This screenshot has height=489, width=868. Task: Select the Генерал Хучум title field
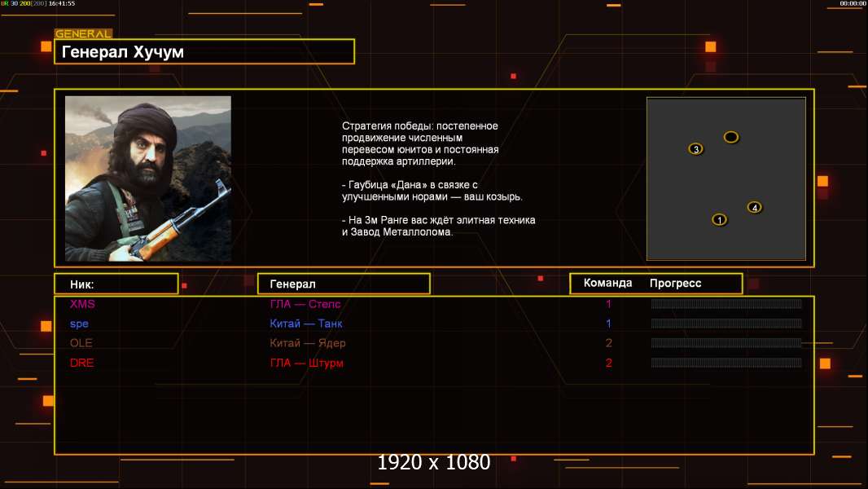204,51
